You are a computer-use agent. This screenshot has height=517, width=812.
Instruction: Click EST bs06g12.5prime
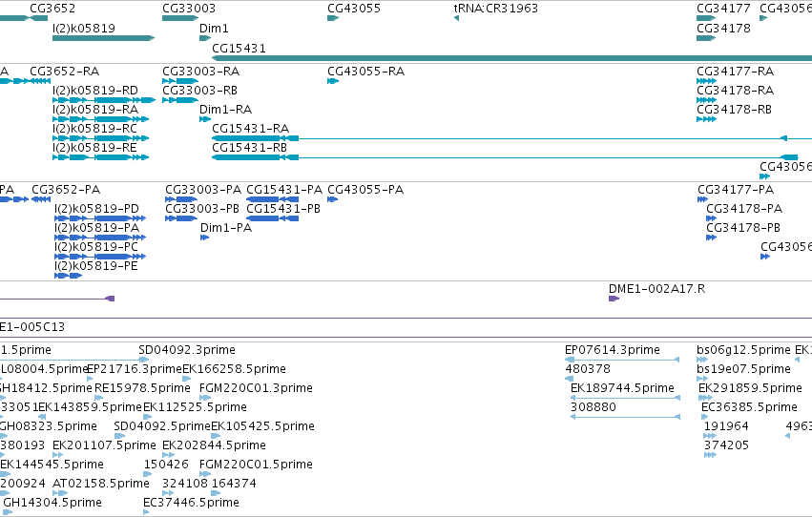[x=704, y=360]
